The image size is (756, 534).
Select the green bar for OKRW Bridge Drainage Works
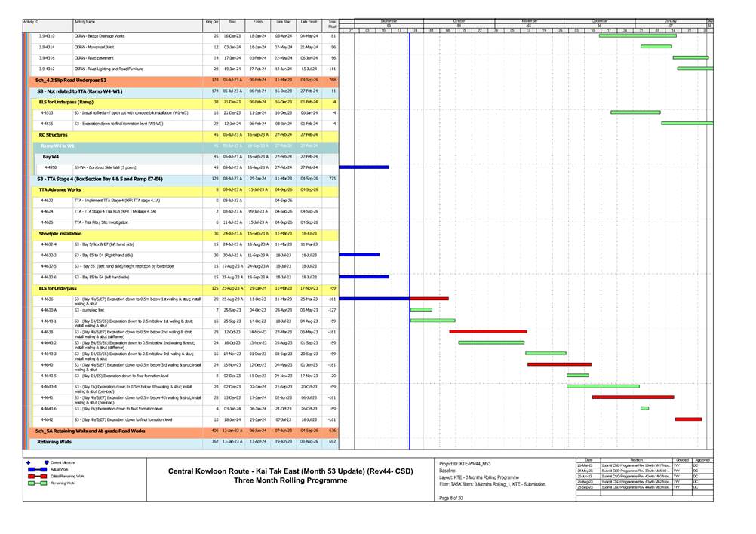pyautogui.click(x=637, y=35)
